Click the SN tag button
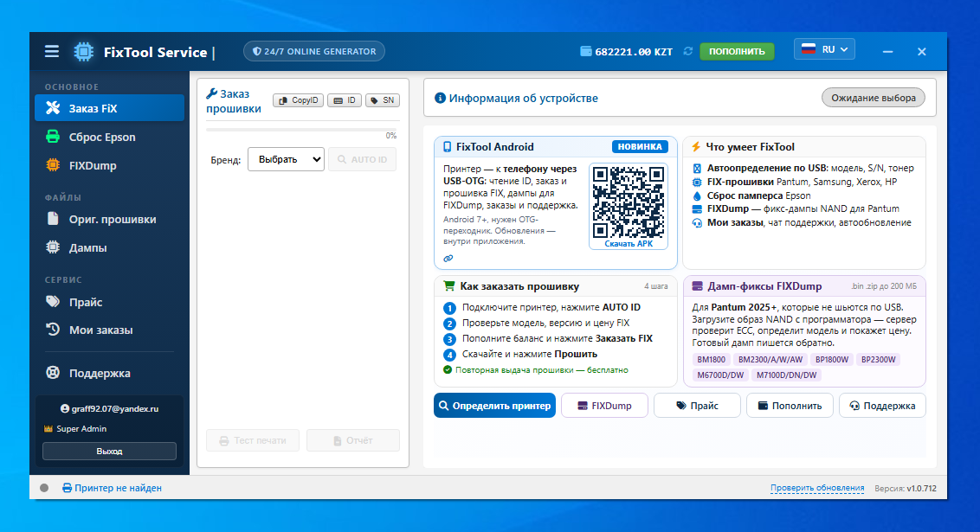 click(x=383, y=99)
